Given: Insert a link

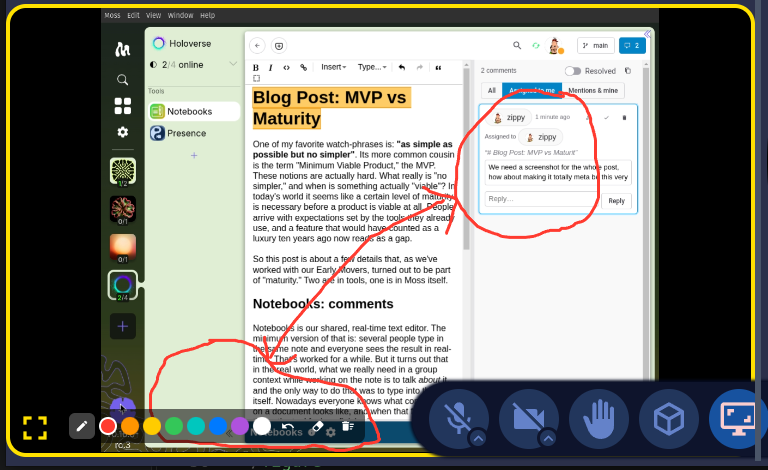Looking at the screenshot, I should [304, 68].
